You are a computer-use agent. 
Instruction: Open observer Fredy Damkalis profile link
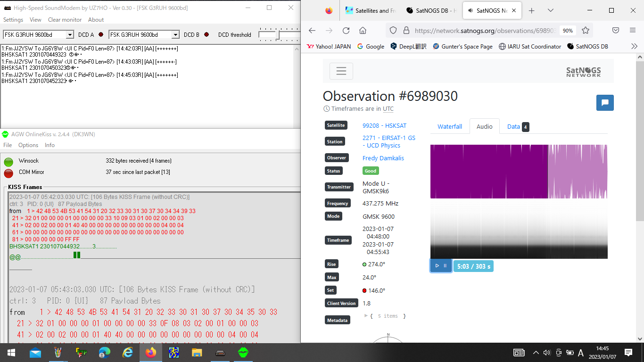pyautogui.click(x=383, y=158)
